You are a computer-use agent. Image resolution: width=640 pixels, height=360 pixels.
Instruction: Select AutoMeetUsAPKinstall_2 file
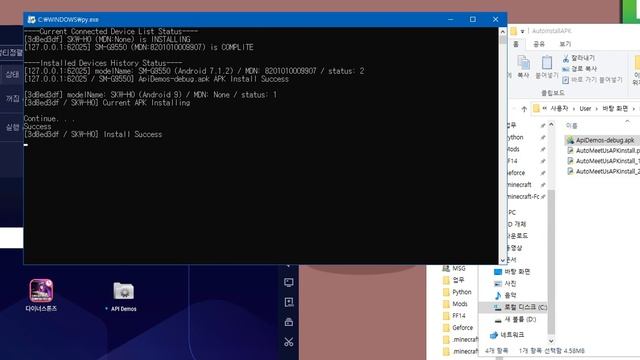point(603,171)
